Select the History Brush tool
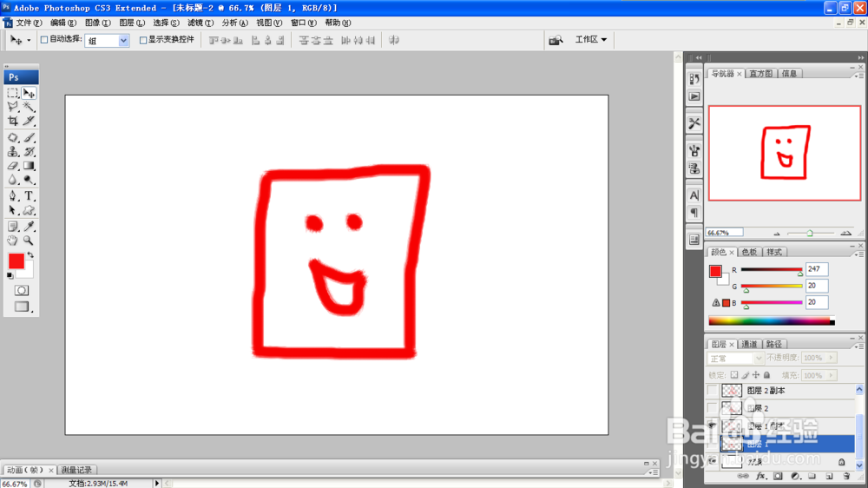 click(x=29, y=151)
